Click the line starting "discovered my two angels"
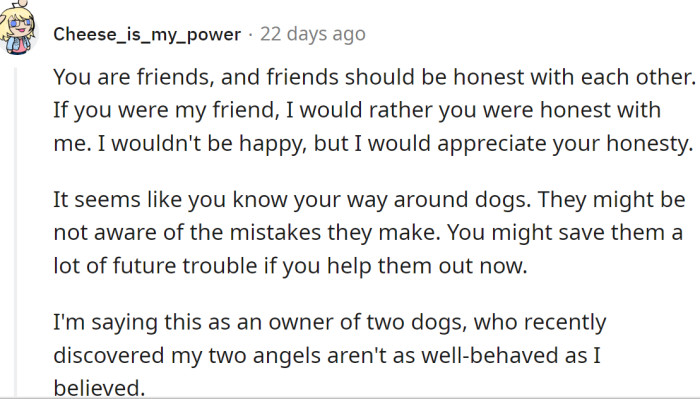 (x=327, y=356)
